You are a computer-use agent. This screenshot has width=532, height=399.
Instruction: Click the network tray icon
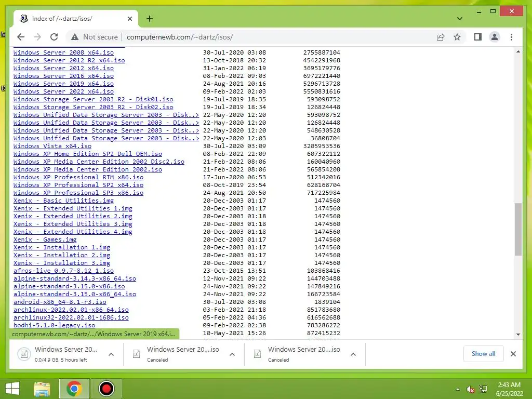(483, 389)
